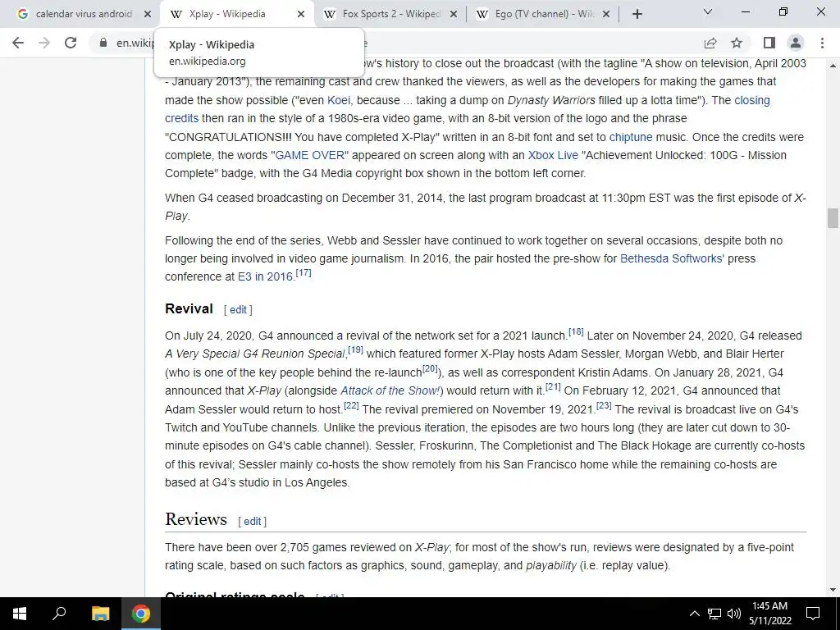Click the scrollbar up arrow
The height and width of the screenshot is (630, 840).
[833, 66]
